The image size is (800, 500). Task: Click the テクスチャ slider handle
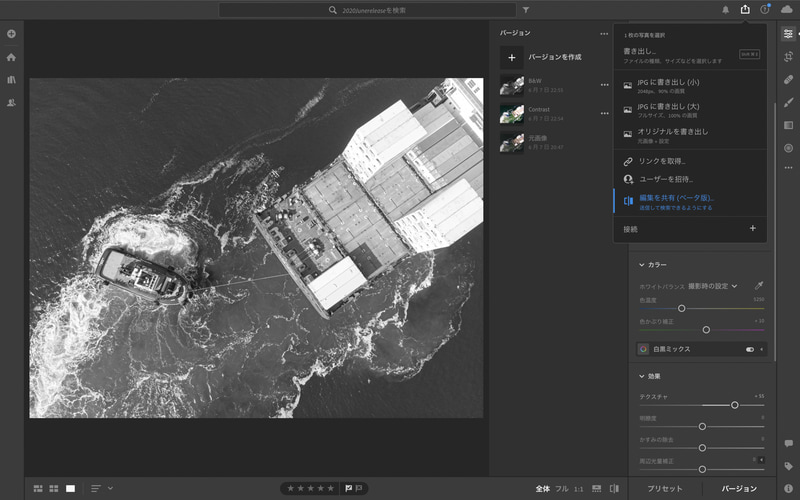(x=734, y=405)
